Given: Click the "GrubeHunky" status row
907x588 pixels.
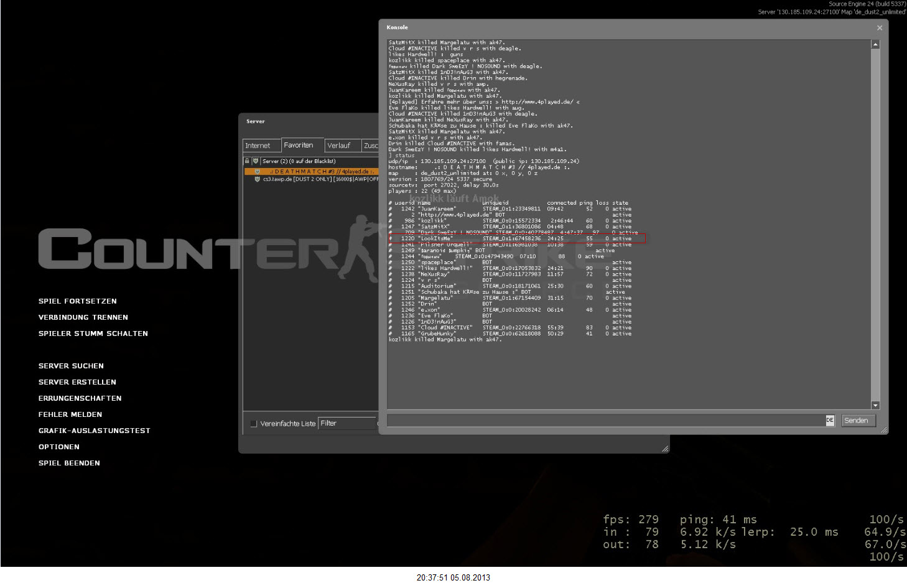Looking at the screenshot, I should pyautogui.click(x=510, y=334).
